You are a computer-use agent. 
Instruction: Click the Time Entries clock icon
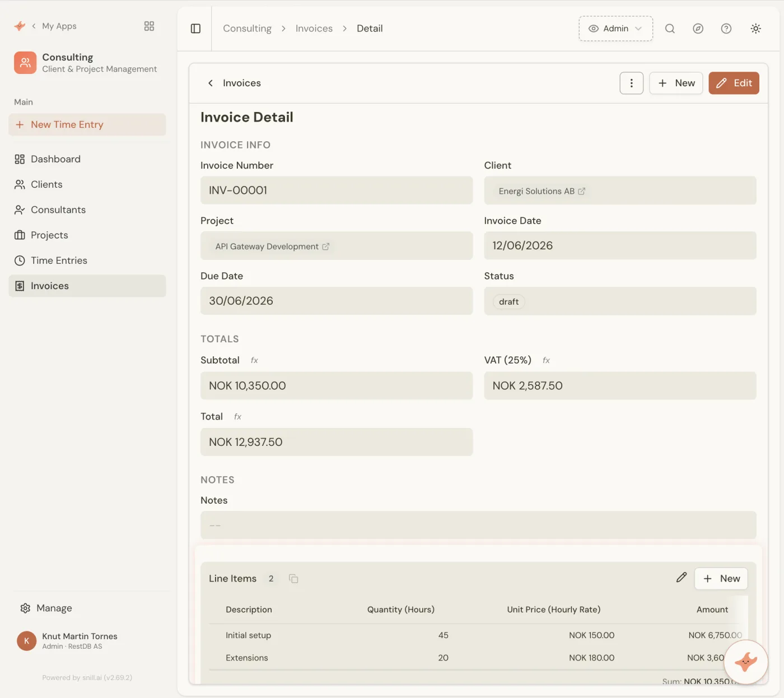pyautogui.click(x=20, y=260)
